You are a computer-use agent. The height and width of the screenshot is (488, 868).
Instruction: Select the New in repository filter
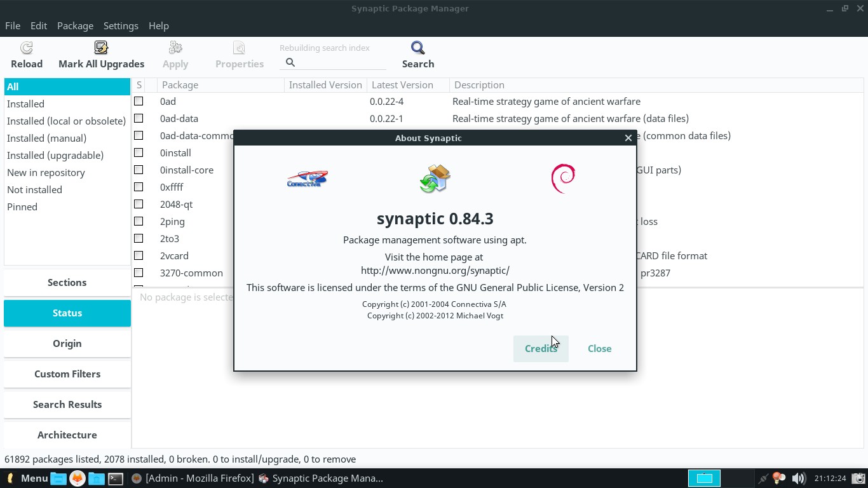pos(67,173)
